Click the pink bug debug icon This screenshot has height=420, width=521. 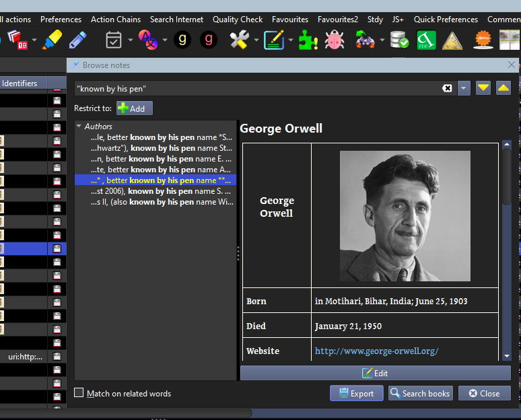click(x=335, y=40)
